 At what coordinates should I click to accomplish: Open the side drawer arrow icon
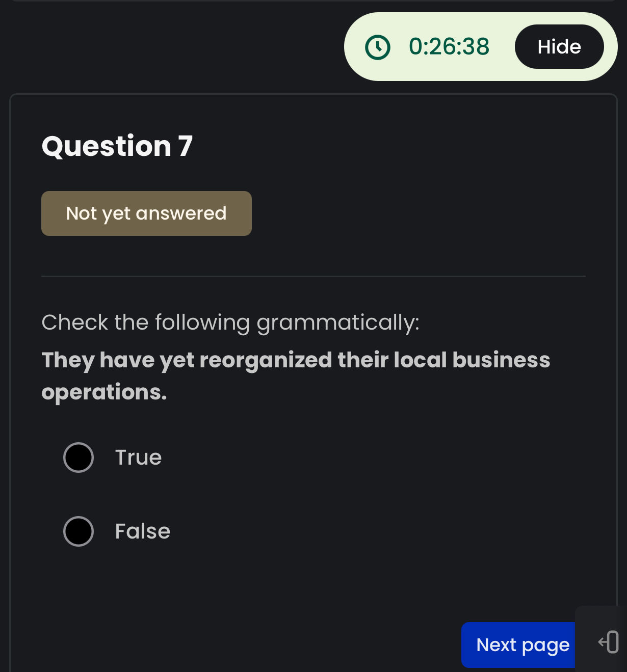coord(609,642)
